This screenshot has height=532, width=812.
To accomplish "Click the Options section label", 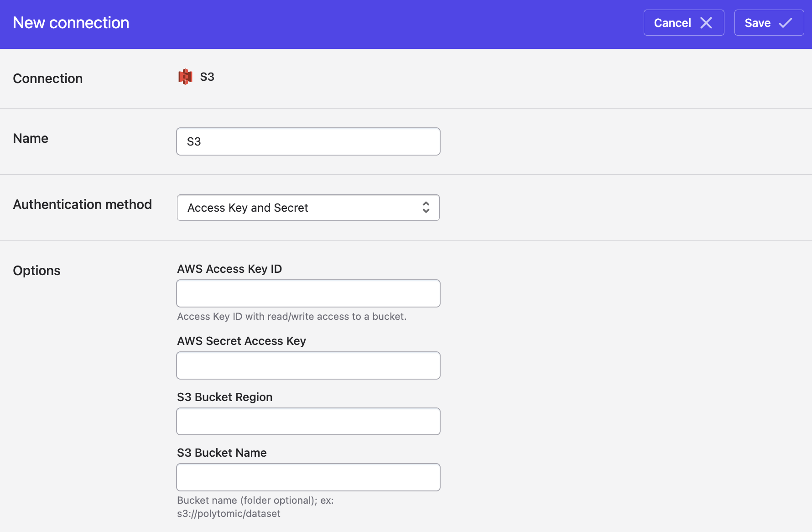I will click(36, 271).
